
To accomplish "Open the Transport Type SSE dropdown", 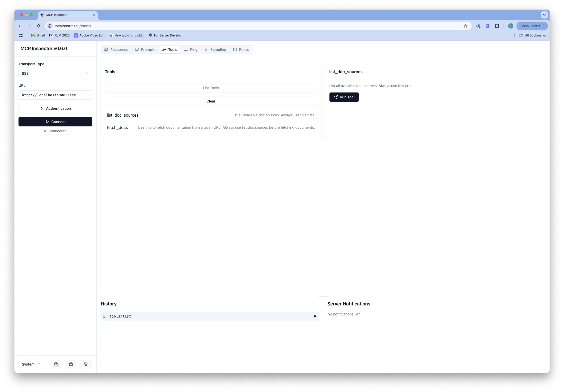I will coord(55,73).
